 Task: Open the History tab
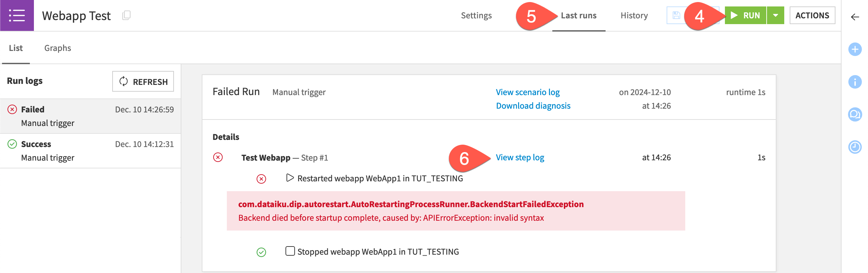point(634,15)
